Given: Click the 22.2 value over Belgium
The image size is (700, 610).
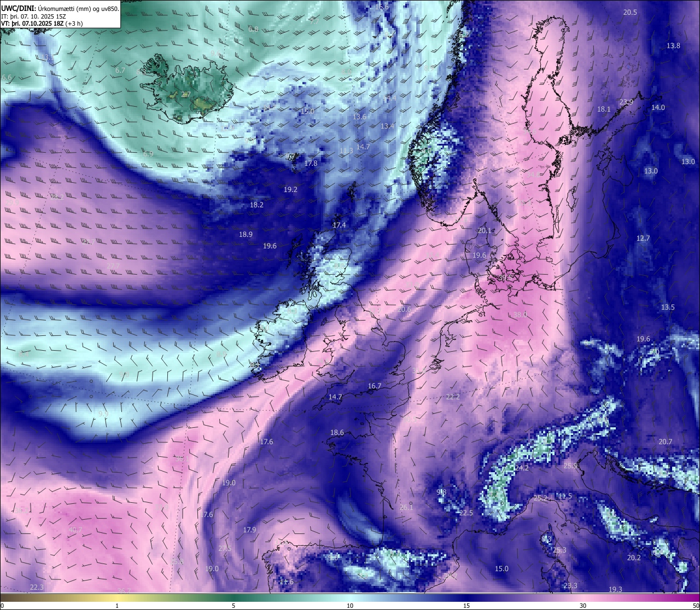Looking at the screenshot, I should tap(453, 397).
